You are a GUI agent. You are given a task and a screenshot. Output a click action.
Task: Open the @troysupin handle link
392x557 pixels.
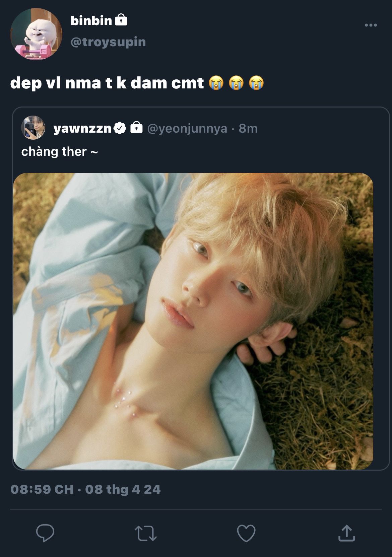point(108,42)
